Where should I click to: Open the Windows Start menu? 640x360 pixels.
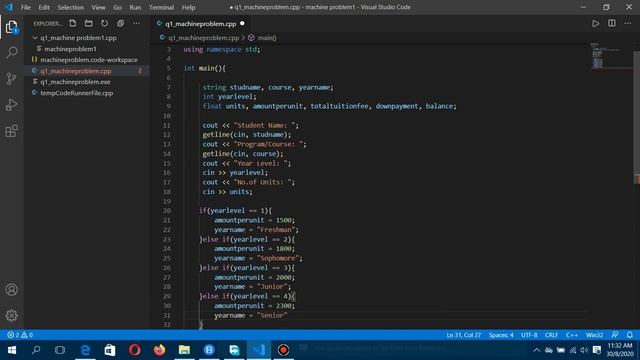(x=11, y=350)
